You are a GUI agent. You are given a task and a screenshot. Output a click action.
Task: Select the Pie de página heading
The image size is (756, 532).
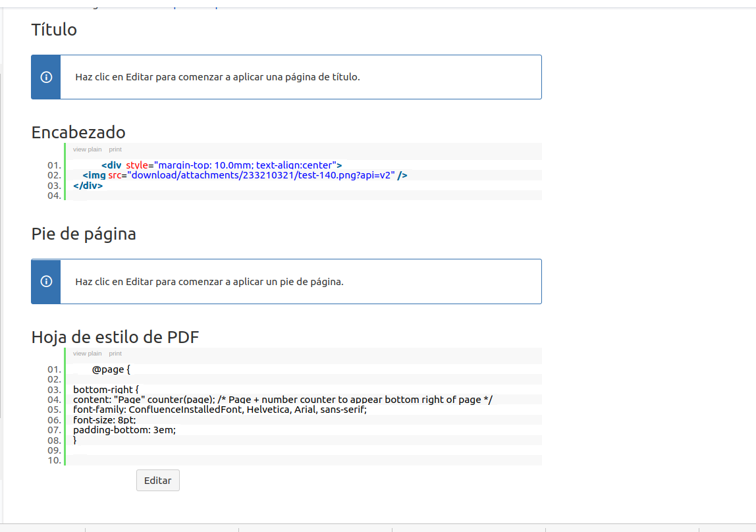click(x=84, y=234)
